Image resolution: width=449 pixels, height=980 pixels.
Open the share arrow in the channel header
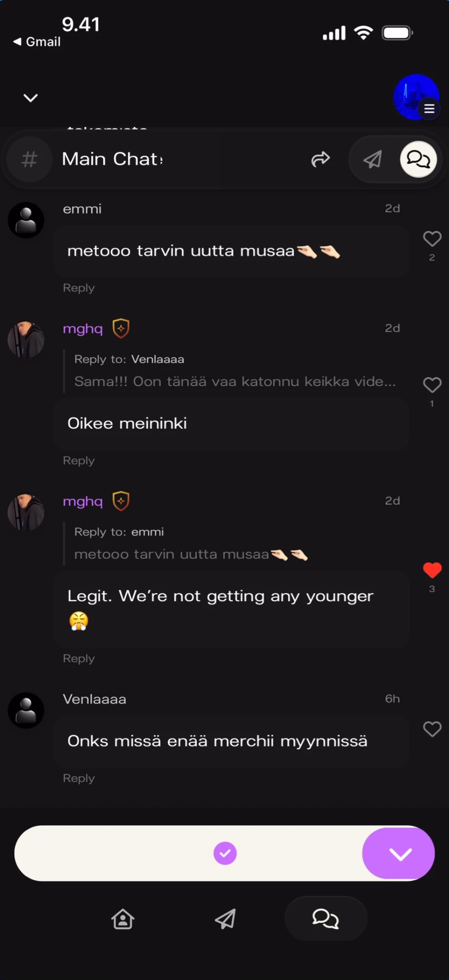321,159
